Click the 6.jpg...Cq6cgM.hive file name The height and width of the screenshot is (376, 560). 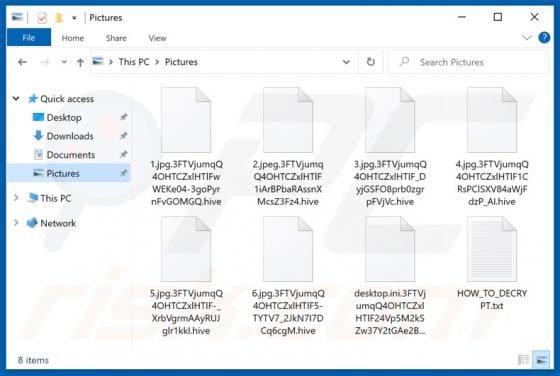(288, 312)
